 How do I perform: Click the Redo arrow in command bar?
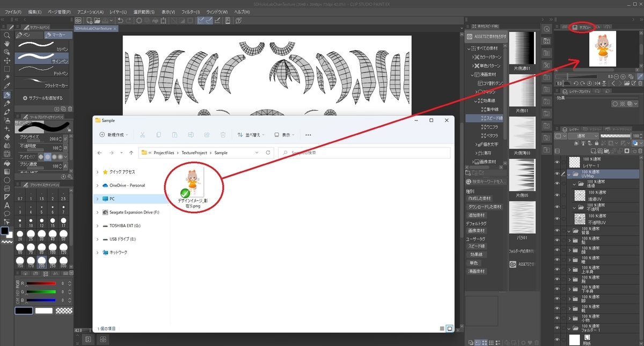pos(129,20)
